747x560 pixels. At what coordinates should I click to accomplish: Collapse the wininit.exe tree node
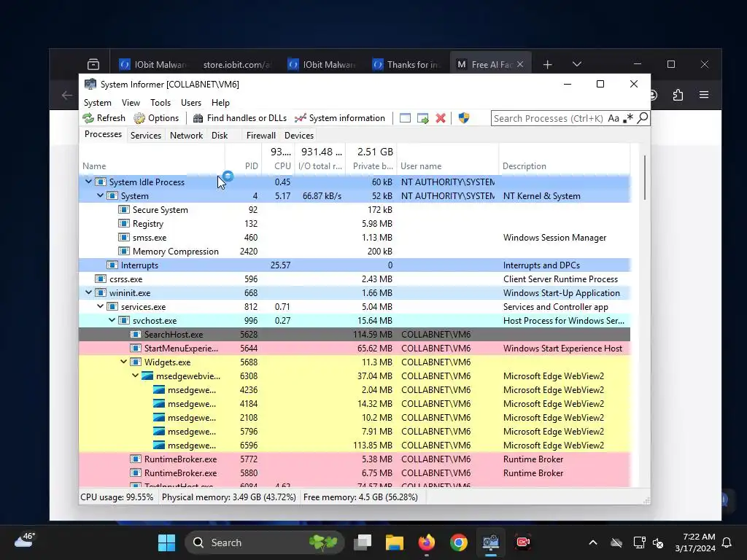[88, 292]
